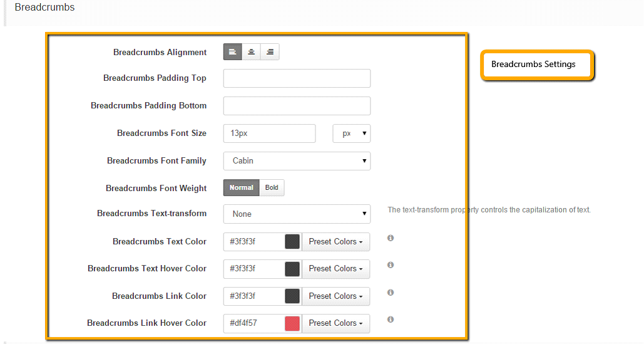Open Preset Colors for Breadcrumbs Text Color
The image size is (644, 344).
[336, 242]
